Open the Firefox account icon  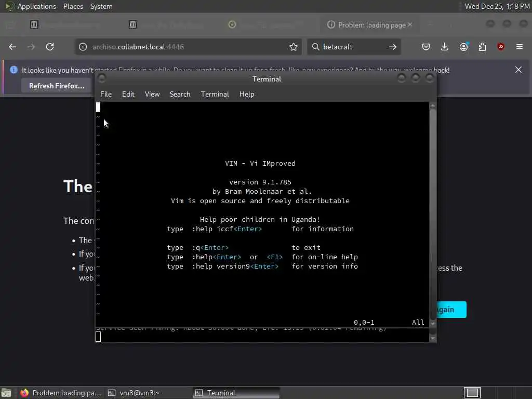(x=464, y=47)
